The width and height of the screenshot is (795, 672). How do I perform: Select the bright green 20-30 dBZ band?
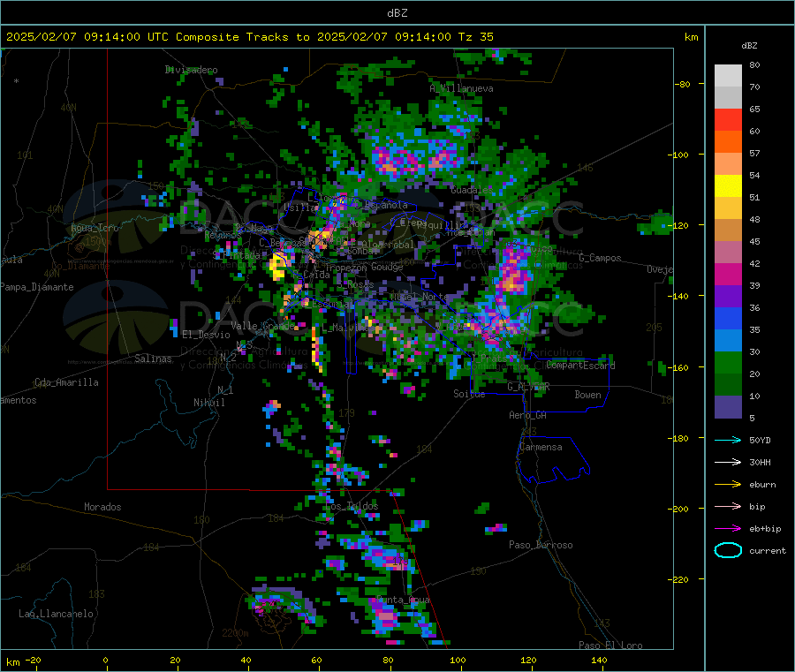(728, 362)
